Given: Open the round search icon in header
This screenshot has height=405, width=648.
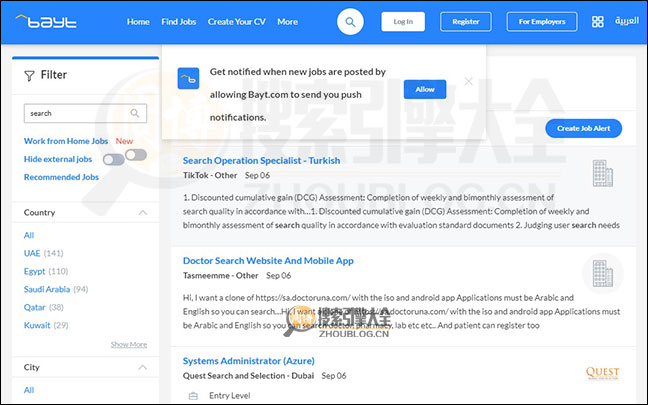Looking at the screenshot, I should 350,21.
